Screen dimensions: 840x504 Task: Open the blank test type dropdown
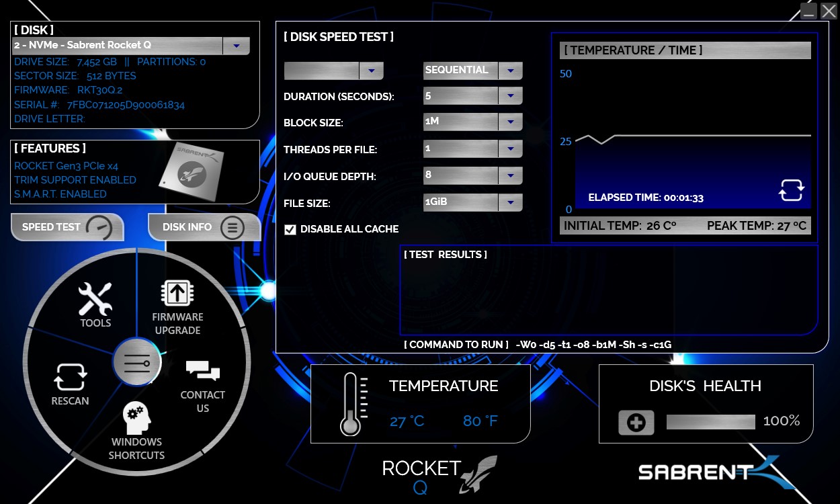[372, 71]
